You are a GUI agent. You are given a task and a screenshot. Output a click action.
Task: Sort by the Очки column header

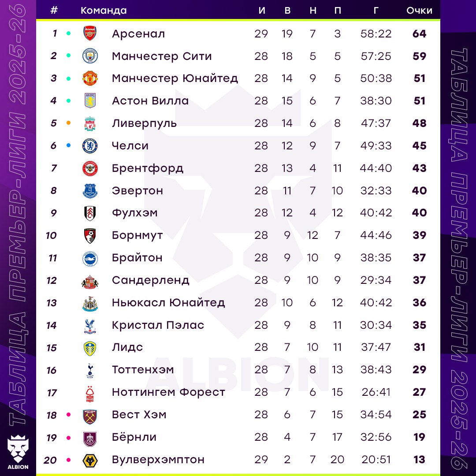click(x=419, y=11)
